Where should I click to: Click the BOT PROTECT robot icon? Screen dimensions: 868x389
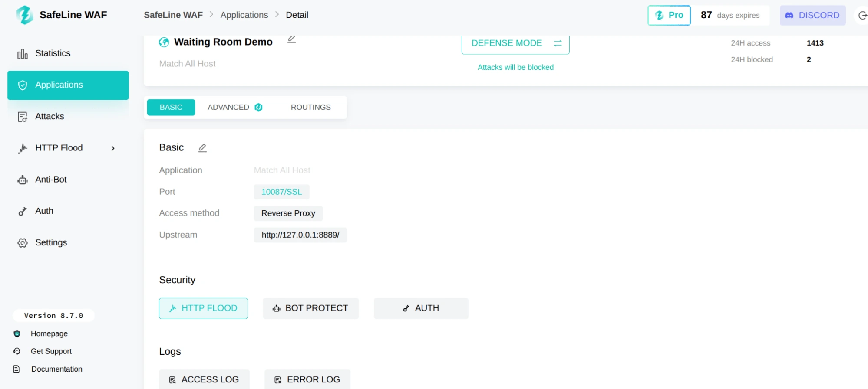click(277, 308)
